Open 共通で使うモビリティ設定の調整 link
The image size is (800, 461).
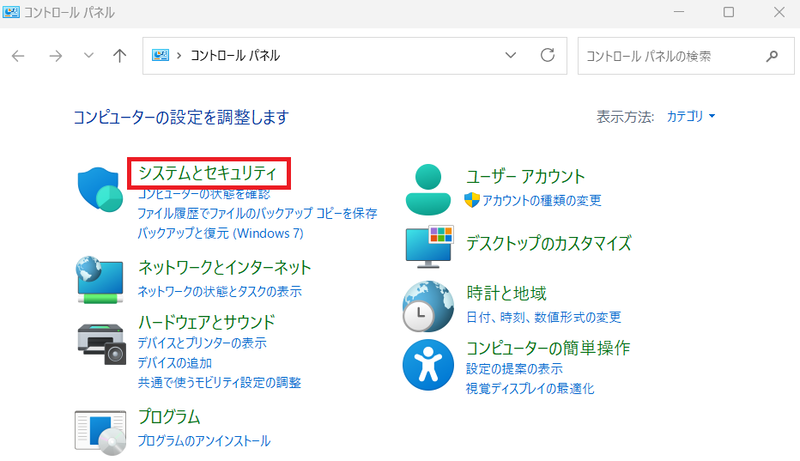point(219,382)
